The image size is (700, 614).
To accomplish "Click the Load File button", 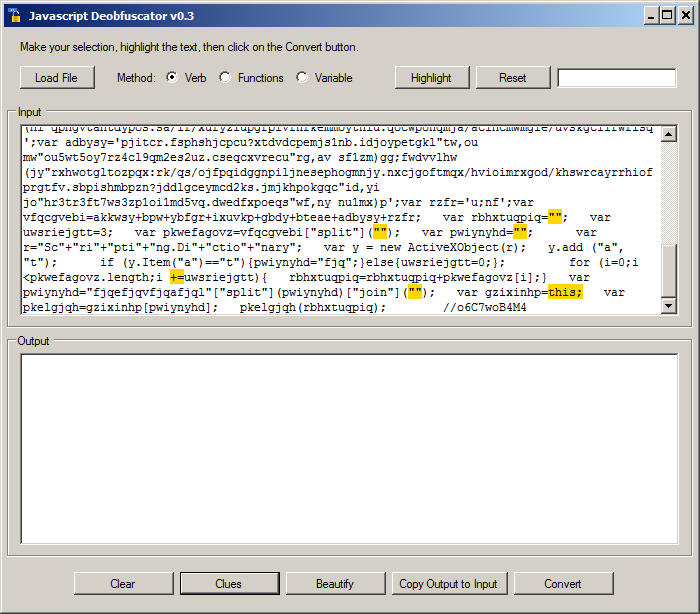I will pos(57,78).
